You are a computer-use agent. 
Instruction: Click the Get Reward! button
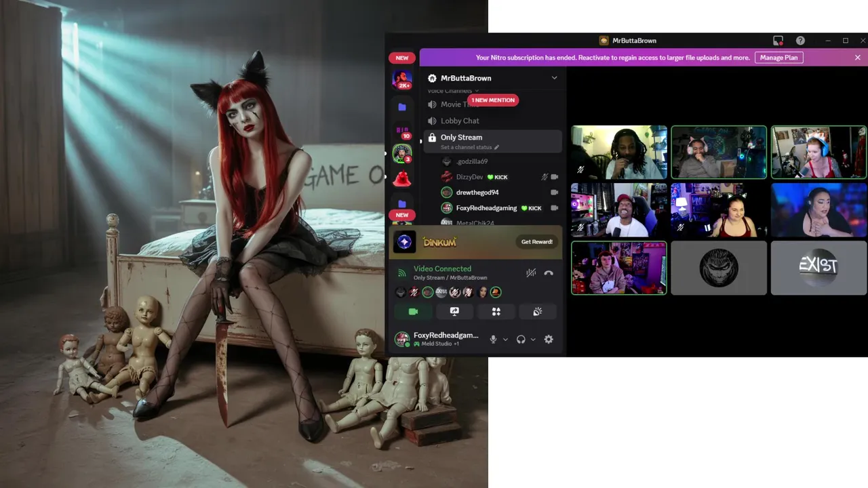coord(536,242)
